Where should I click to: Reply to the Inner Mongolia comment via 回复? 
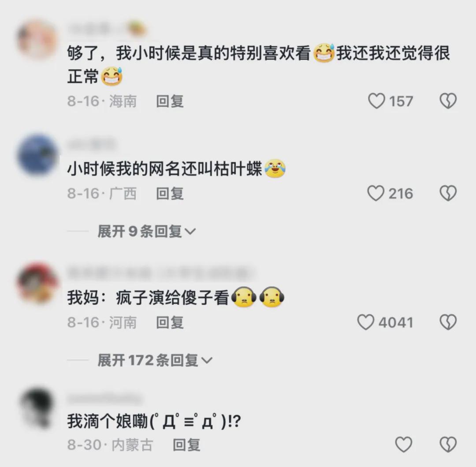point(186,445)
